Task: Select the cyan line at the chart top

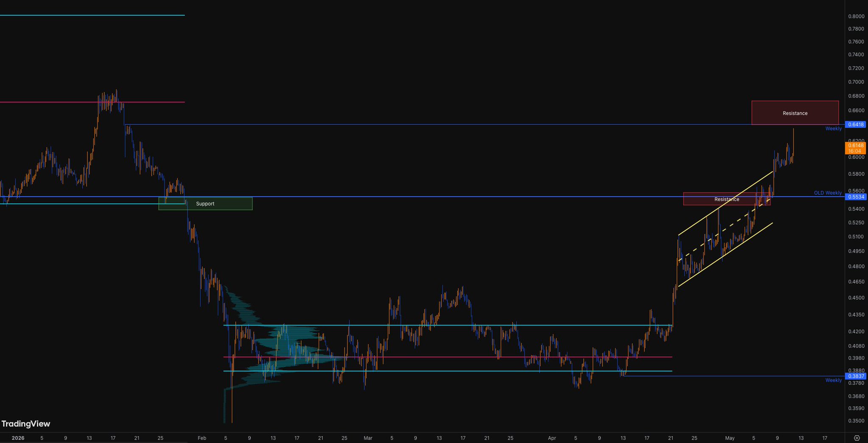Action: (92, 15)
